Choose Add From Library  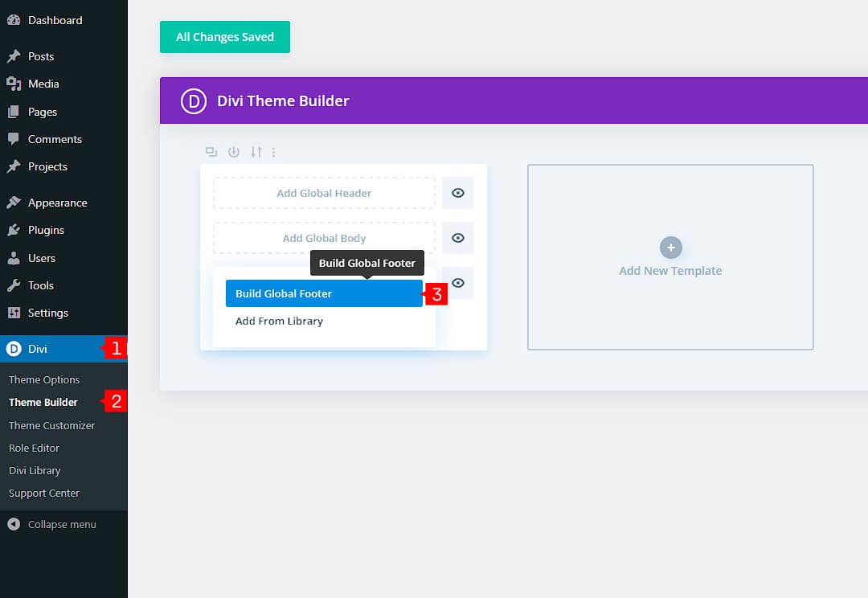coord(279,321)
